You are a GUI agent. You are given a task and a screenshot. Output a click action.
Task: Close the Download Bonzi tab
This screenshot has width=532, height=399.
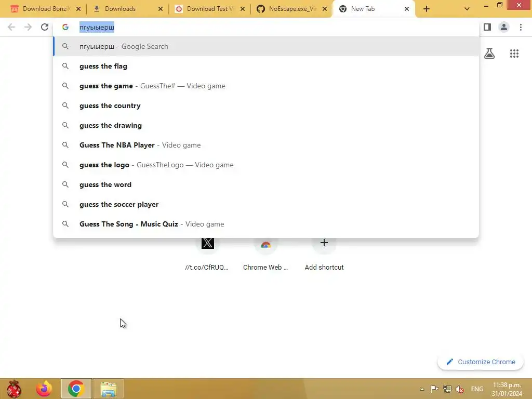coord(78,9)
